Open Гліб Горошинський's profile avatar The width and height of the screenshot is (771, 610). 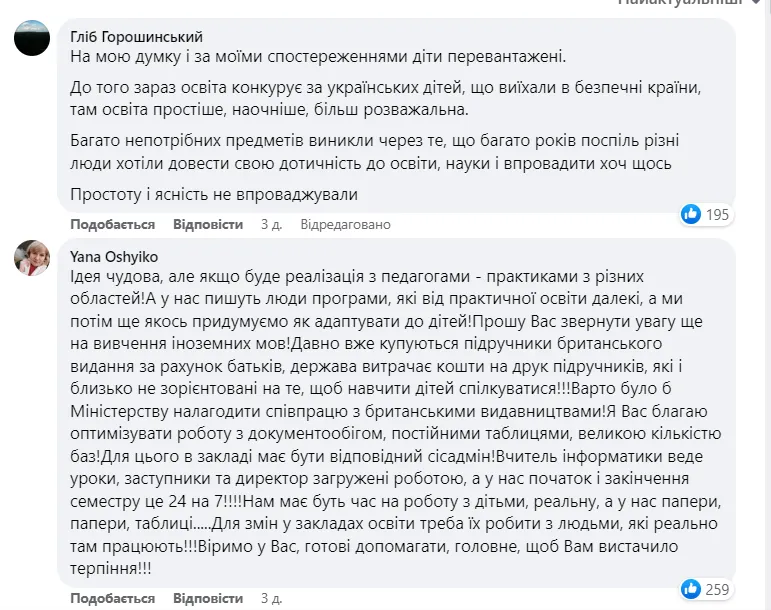32,38
